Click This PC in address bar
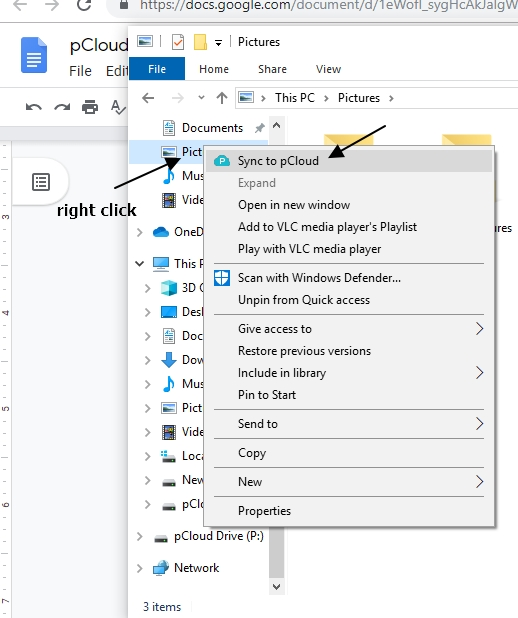Image resolution: width=518 pixels, height=618 pixels. click(x=295, y=98)
